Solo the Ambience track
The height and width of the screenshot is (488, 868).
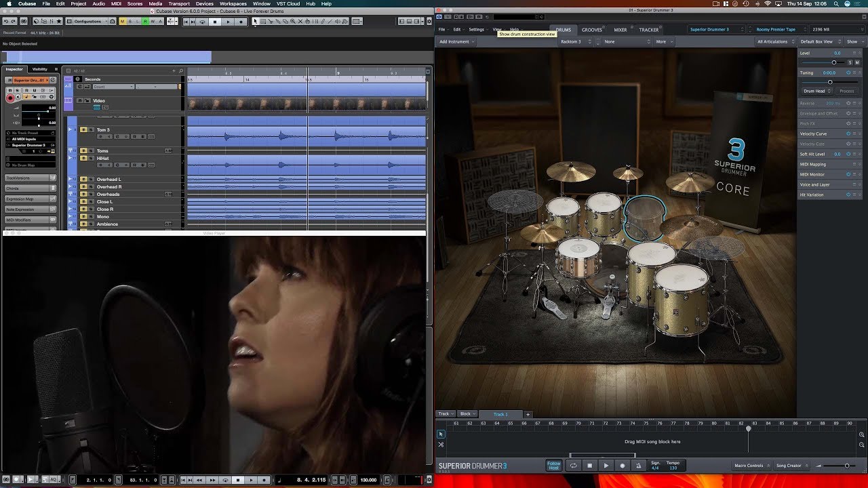pyautogui.click(x=91, y=224)
